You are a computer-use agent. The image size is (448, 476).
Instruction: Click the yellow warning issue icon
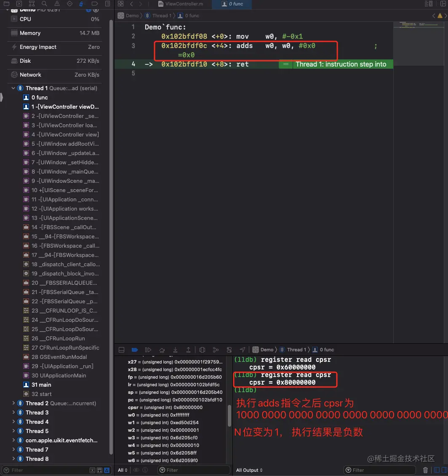tap(440, 16)
